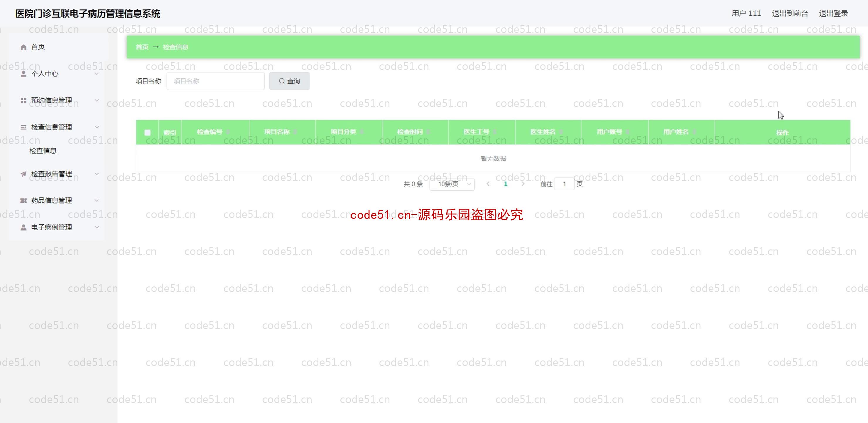Click 退出到前台 link
Viewport: 868px width, 423px height.
point(790,14)
